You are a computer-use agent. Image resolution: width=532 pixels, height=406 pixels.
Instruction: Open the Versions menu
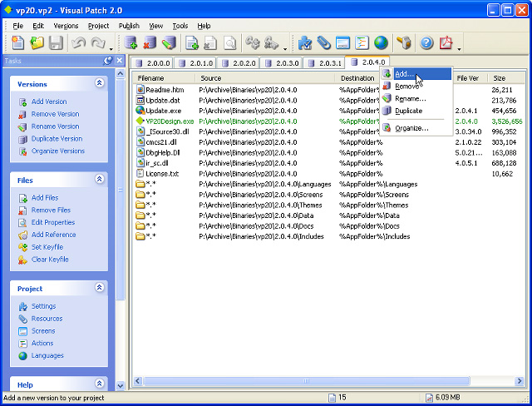tap(66, 26)
